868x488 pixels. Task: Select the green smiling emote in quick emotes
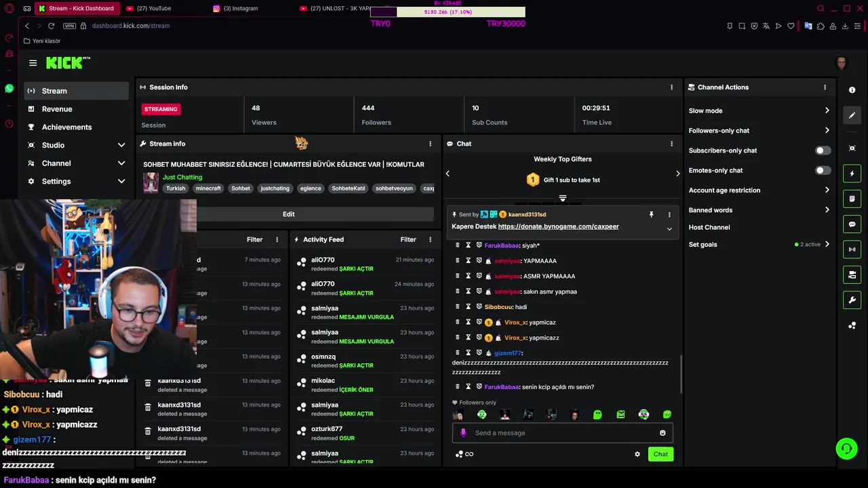point(667,414)
